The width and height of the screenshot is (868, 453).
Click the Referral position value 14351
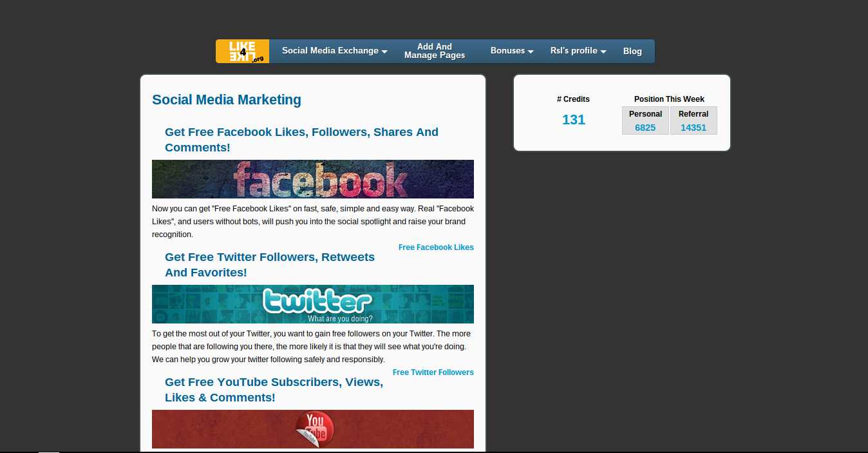[693, 128]
